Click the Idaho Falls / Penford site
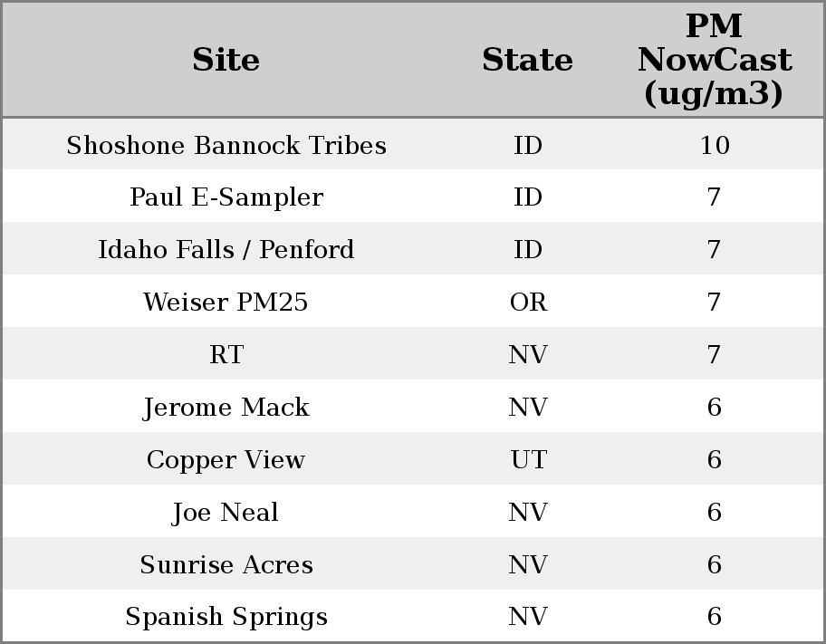826x644 pixels. tap(226, 250)
